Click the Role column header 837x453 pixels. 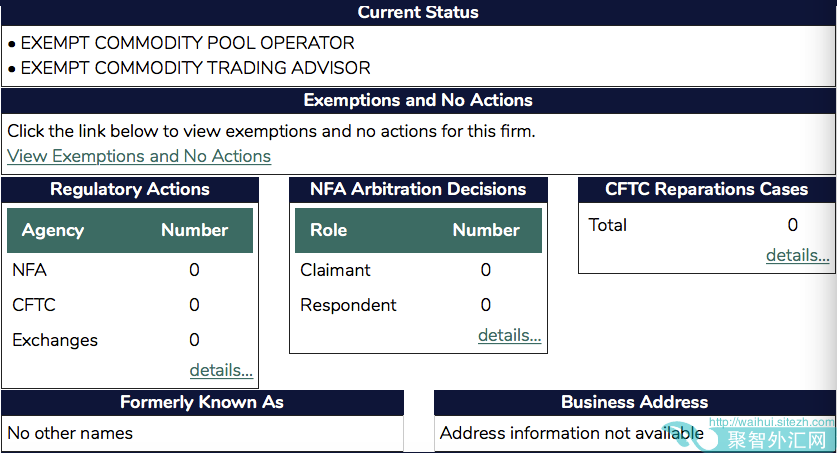[x=328, y=230]
